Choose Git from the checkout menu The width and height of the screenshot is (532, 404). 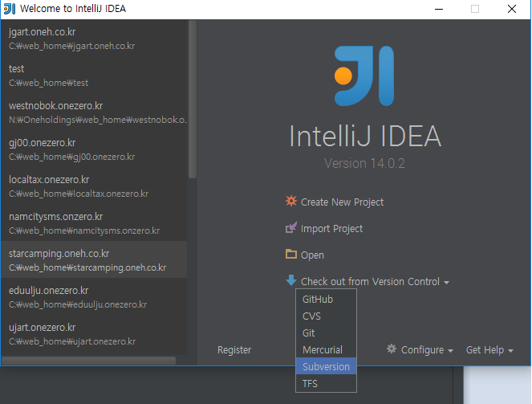(x=326, y=333)
